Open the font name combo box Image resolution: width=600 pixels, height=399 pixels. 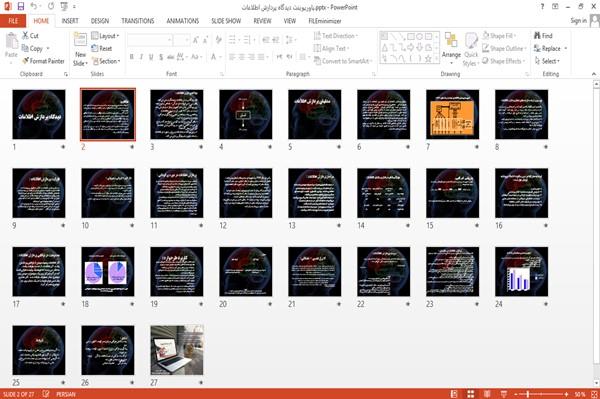150,40
